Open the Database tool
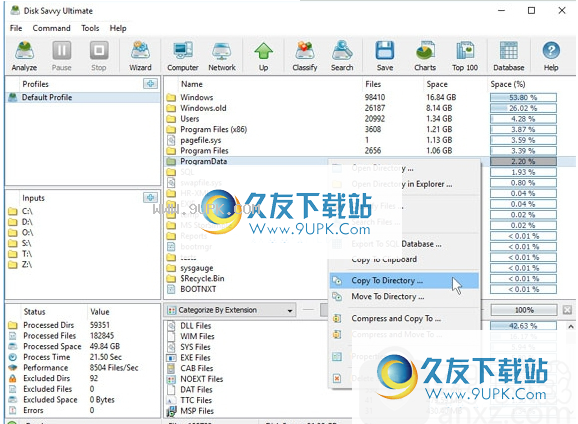This screenshot has width=578, height=424. [x=509, y=56]
